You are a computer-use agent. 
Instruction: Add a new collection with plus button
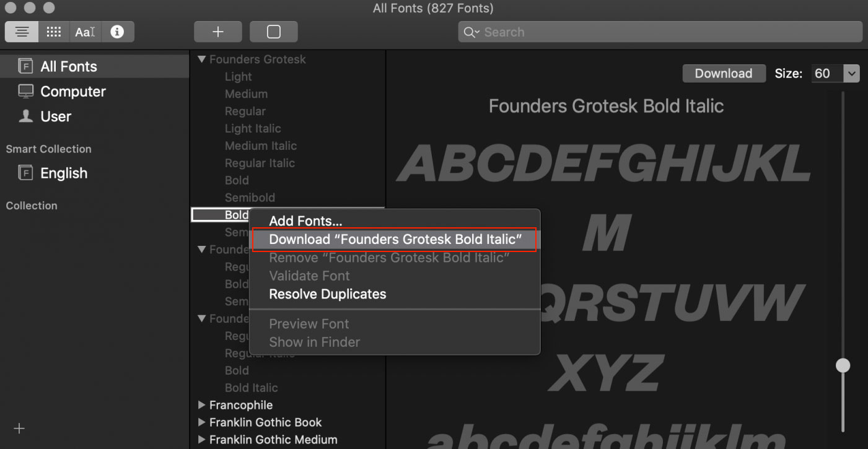19,428
